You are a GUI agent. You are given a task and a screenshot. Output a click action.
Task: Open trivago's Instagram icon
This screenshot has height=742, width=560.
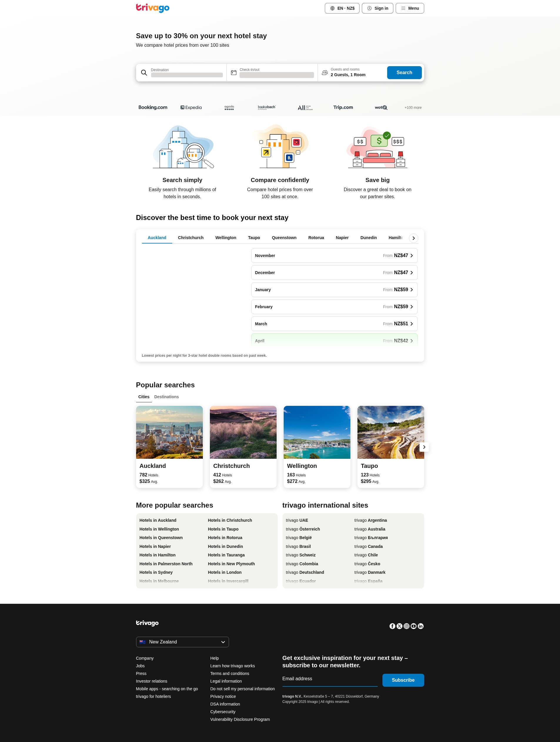[x=407, y=626]
